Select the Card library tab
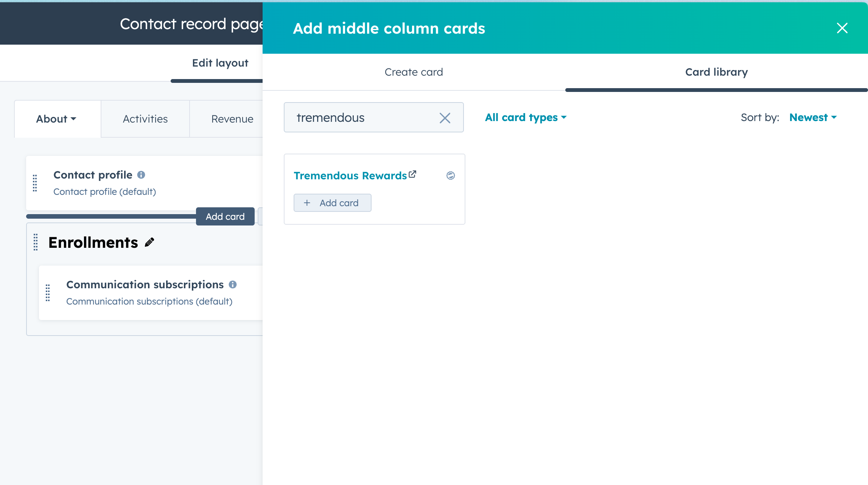 pos(716,72)
